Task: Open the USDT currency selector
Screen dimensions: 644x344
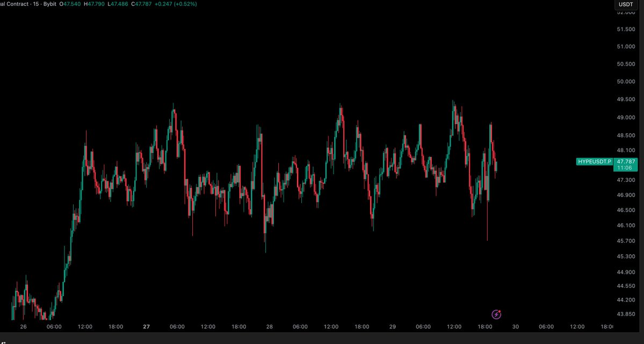Action: click(625, 4)
